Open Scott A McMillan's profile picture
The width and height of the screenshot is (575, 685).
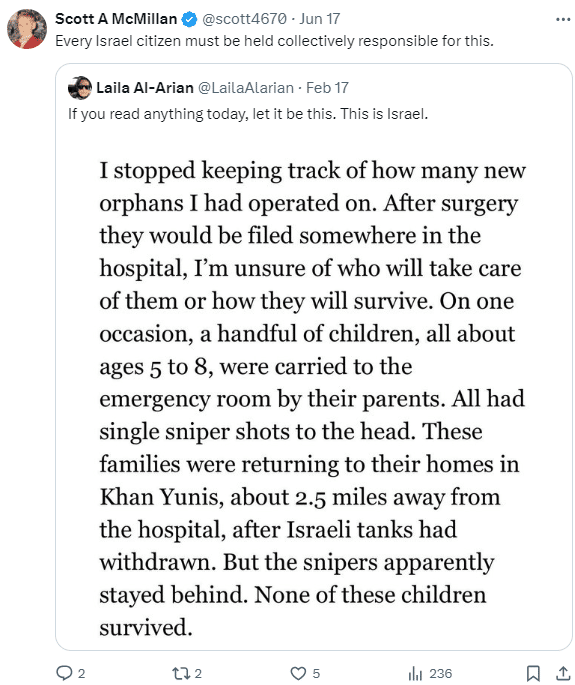point(27,29)
